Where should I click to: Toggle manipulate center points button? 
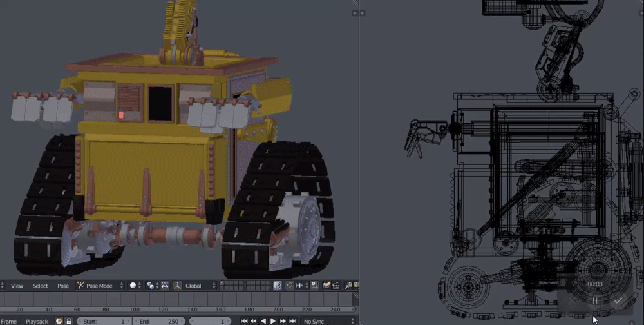click(165, 286)
